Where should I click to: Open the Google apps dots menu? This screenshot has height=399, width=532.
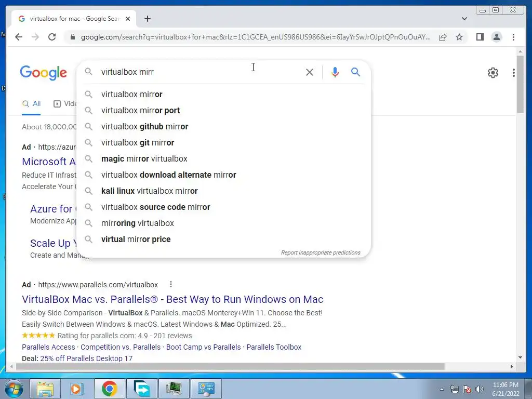pyautogui.click(x=514, y=73)
